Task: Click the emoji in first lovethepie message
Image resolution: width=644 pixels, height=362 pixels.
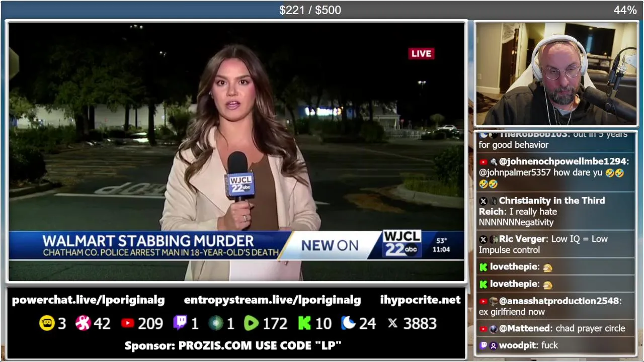Action: tap(547, 267)
